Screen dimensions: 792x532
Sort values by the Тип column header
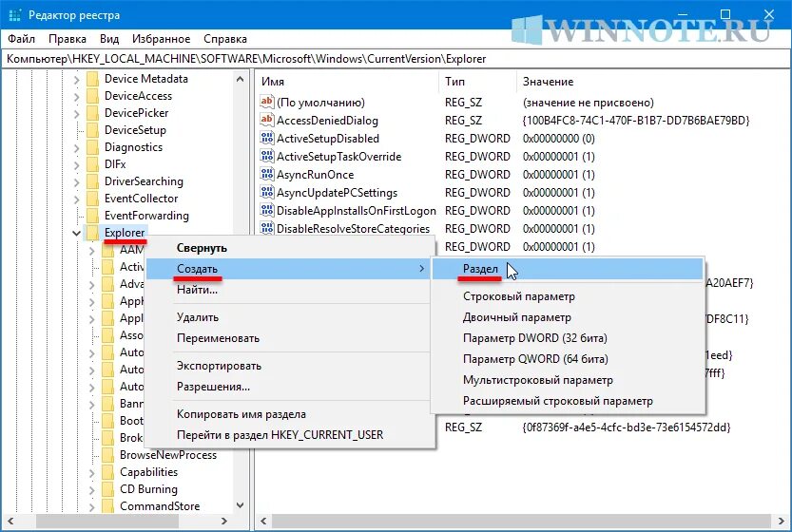click(x=478, y=82)
